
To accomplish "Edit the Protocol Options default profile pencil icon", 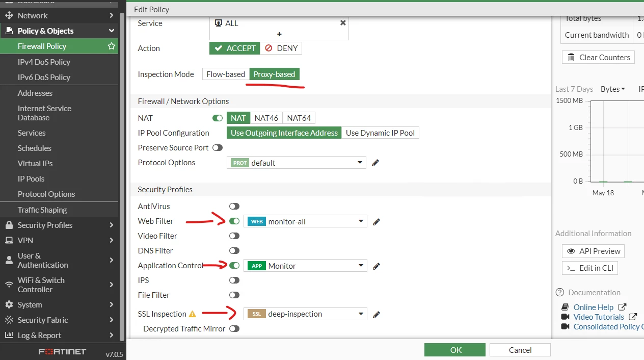I will 375,163.
